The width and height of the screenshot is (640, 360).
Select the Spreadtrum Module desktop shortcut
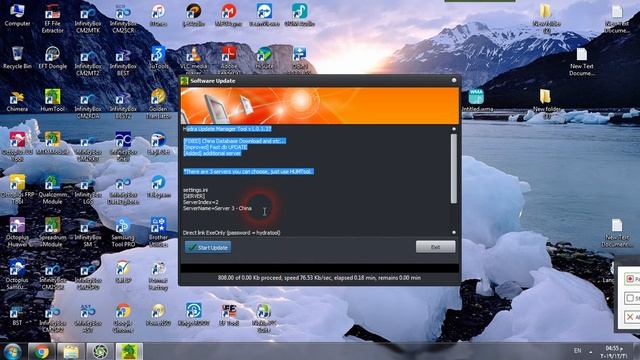(x=52, y=231)
